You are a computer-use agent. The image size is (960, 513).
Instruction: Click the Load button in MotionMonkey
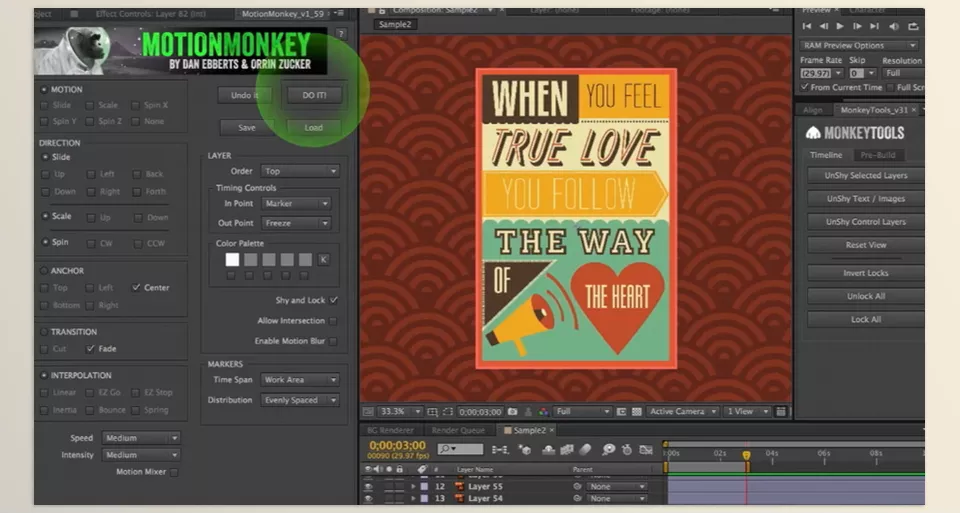click(313, 127)
